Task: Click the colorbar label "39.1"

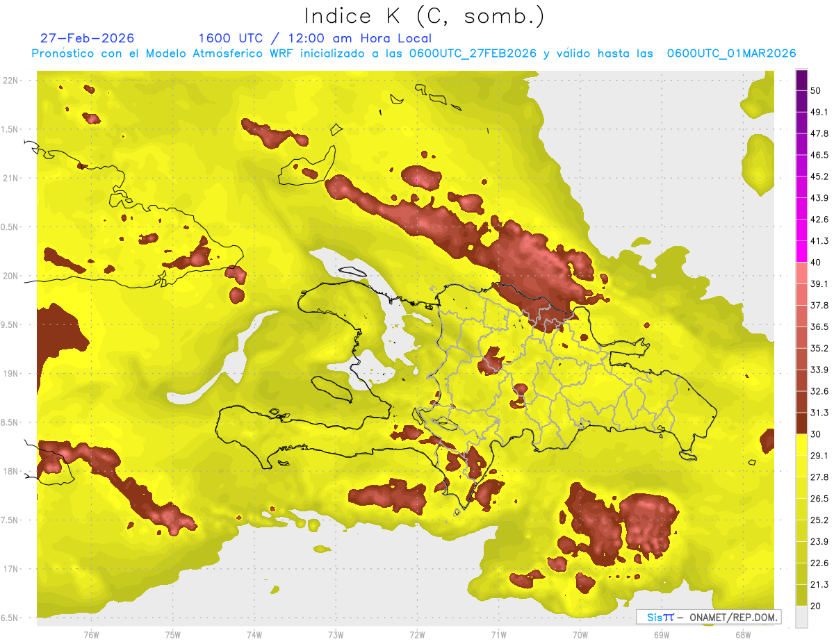Action: (x=819, y=283)
